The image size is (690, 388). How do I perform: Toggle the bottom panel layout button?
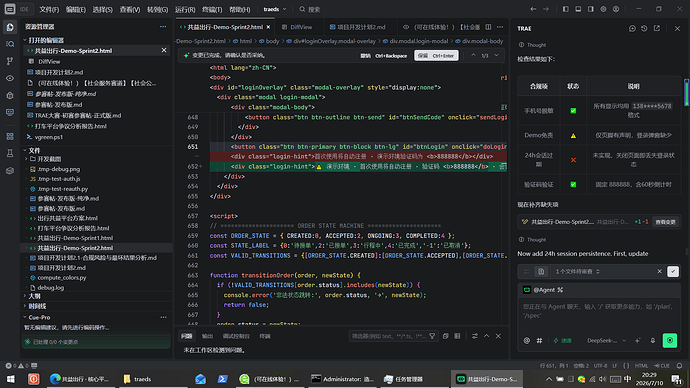point(578,9)
